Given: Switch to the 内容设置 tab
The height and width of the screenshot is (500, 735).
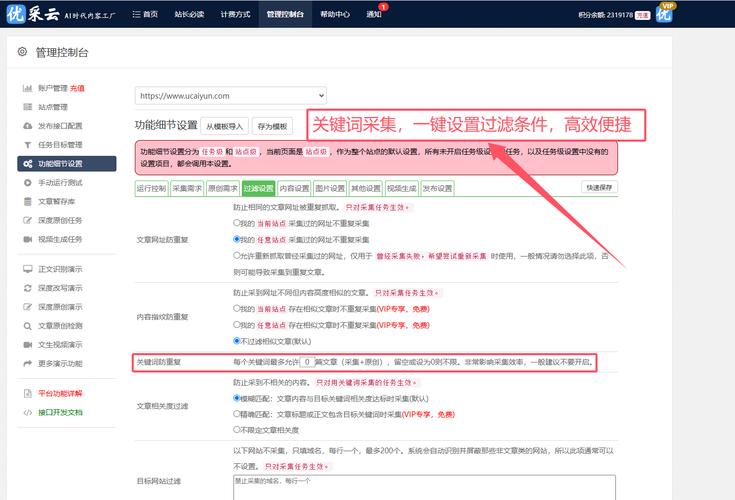Looking at the screenshot, I should pos(294,188).
